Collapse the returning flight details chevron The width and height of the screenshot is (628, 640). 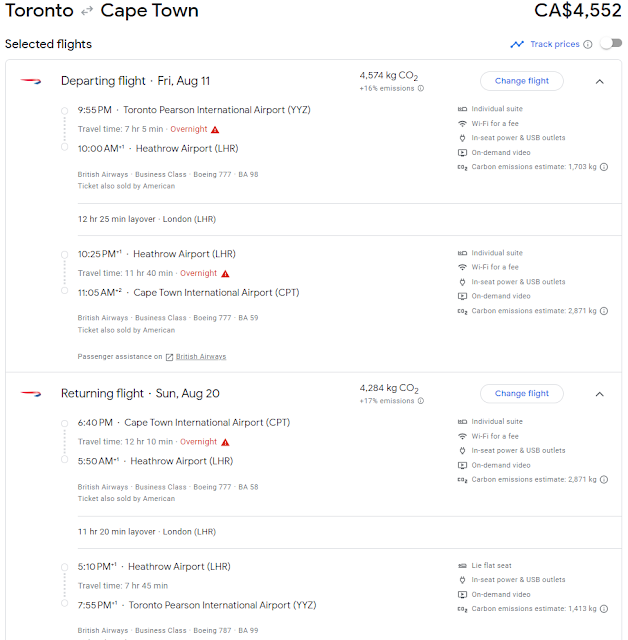(599, 394)
